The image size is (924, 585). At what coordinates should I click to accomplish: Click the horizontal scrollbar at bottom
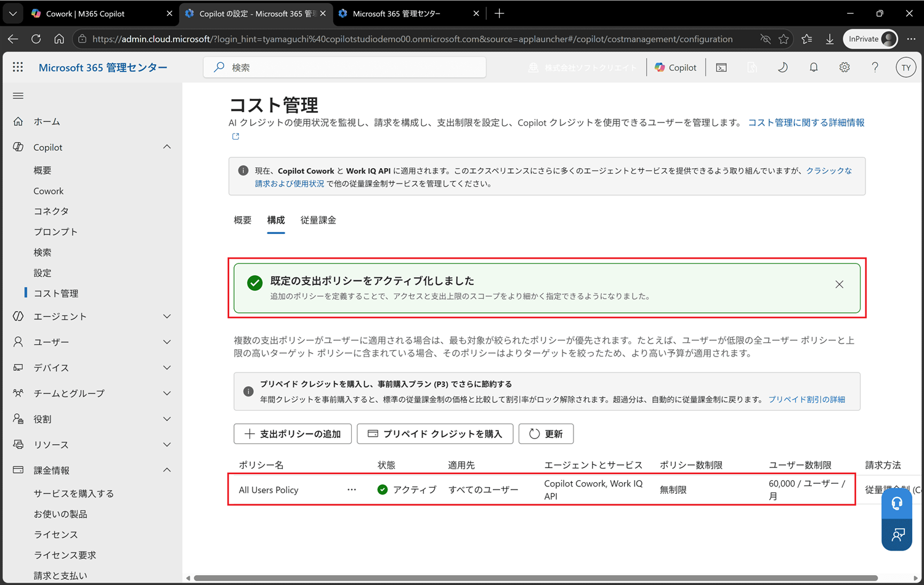click(535, 578)
